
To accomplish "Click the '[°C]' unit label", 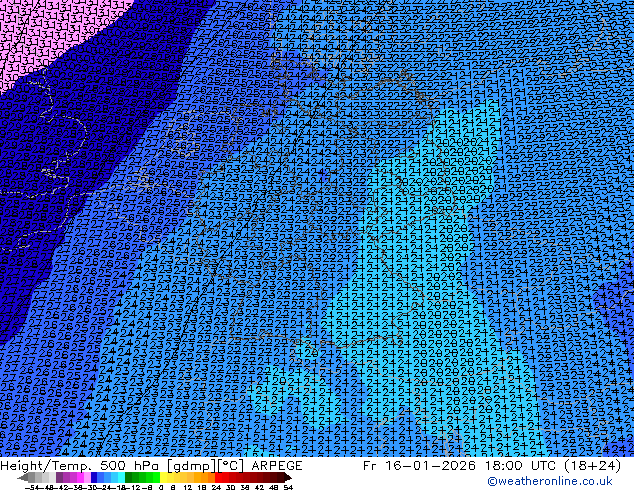I will (232, 466).
